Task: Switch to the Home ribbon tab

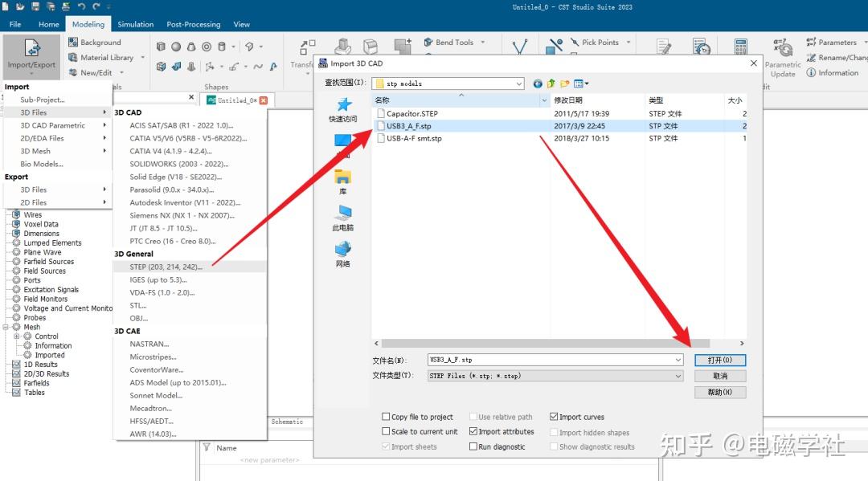Action: pos(49,24)
